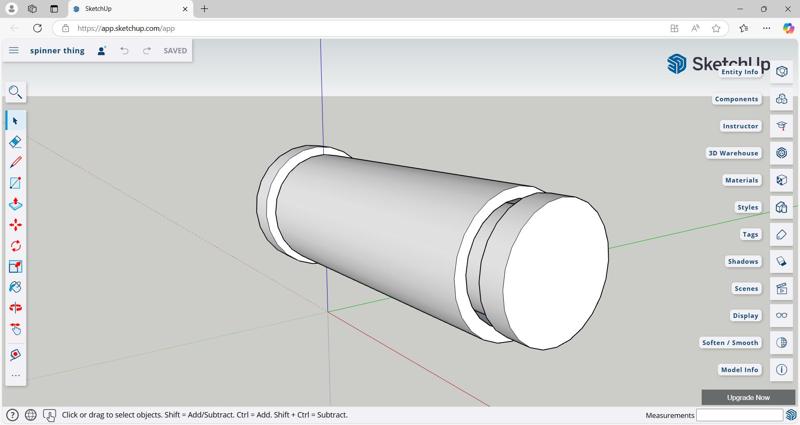The height and width of the screenshot is (425, 800).
Task: Close the SketchUp browser tab
Action: click(x=185, y=9)
